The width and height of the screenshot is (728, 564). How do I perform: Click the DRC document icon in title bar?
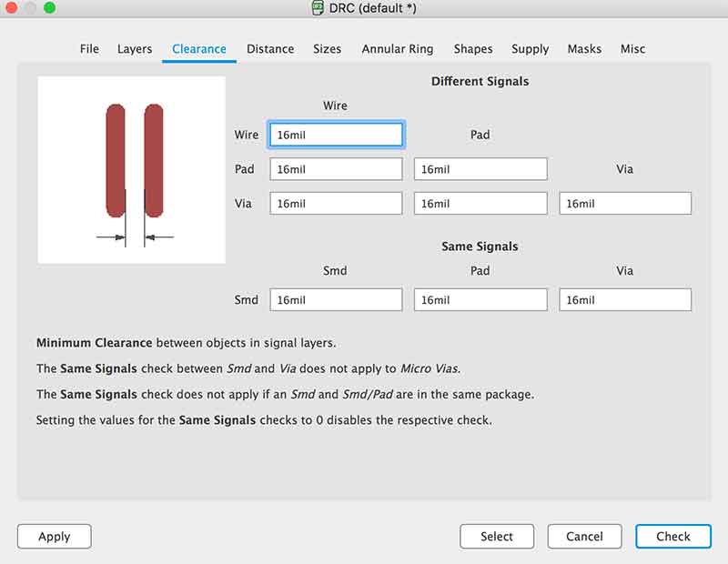pos(318,8)
